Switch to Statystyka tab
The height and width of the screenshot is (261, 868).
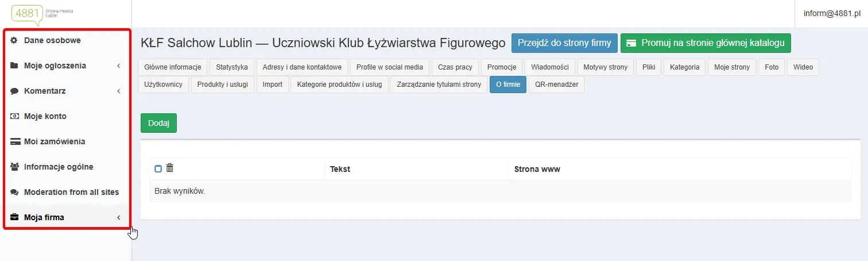(x=232, y=67)
